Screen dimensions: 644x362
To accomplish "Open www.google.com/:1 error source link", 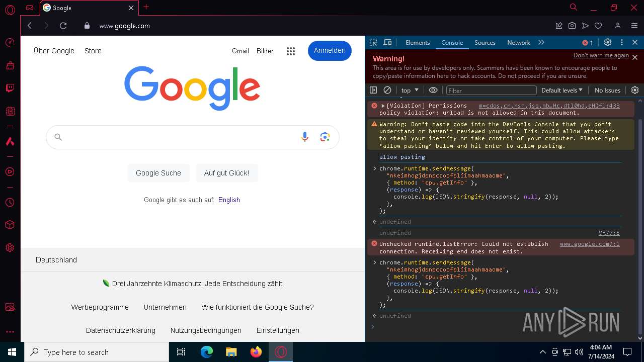I will (x=590, y=244).
